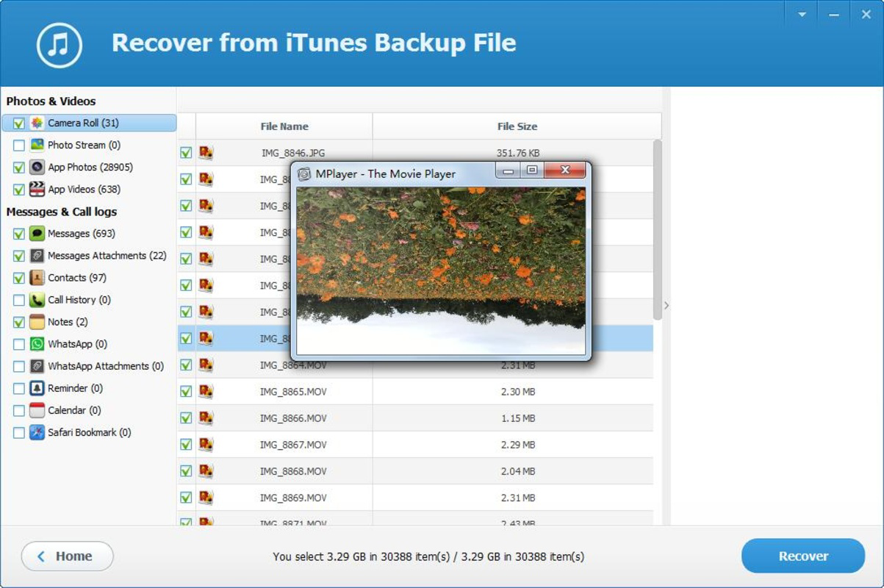
Task: Open the title bar dropdown arrow menu
Action: click(802, 15)
